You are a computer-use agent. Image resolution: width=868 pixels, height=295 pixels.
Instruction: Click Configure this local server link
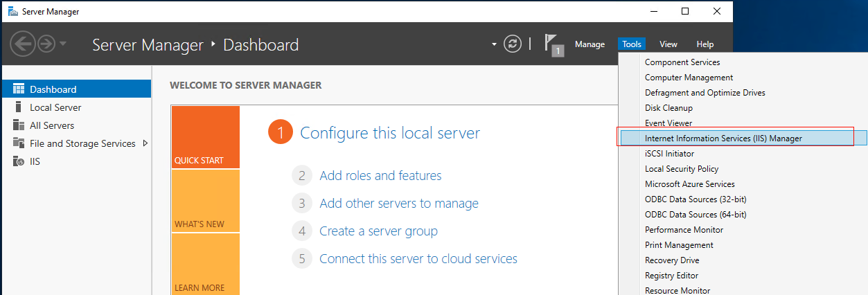(390, 133)
